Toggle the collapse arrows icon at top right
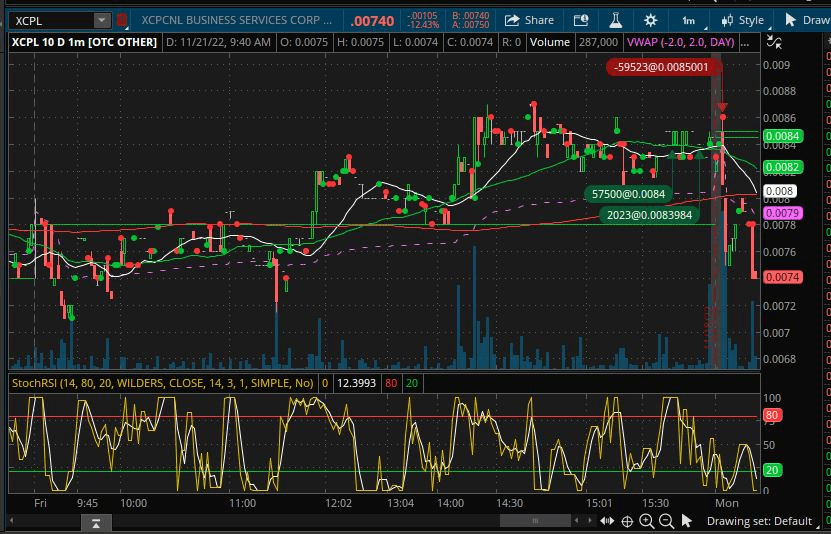The image size is (831, 534). (772, 41)
